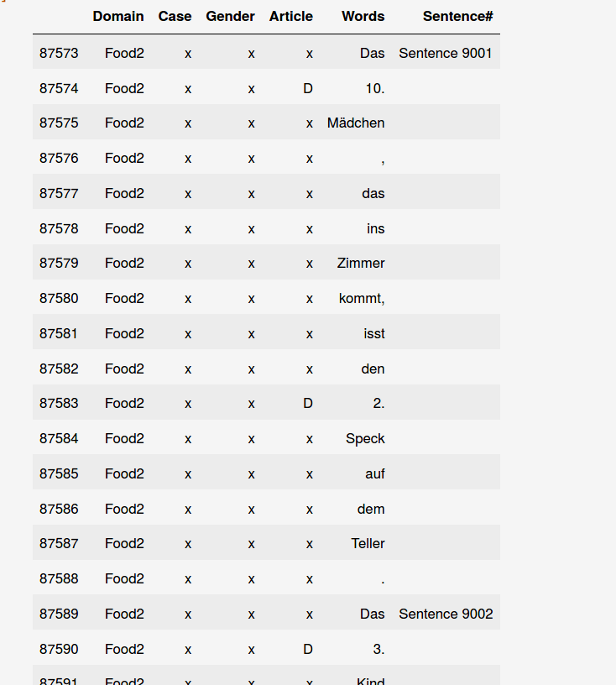Click Food2 Domain cell in row 87586
The height and width of the screenshot is (685, 616).
coord(124,509)
